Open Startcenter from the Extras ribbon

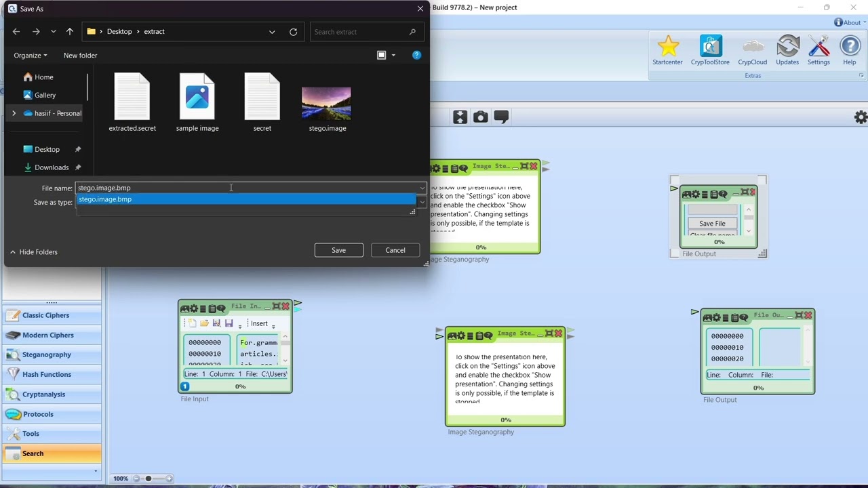coord(667,50)
